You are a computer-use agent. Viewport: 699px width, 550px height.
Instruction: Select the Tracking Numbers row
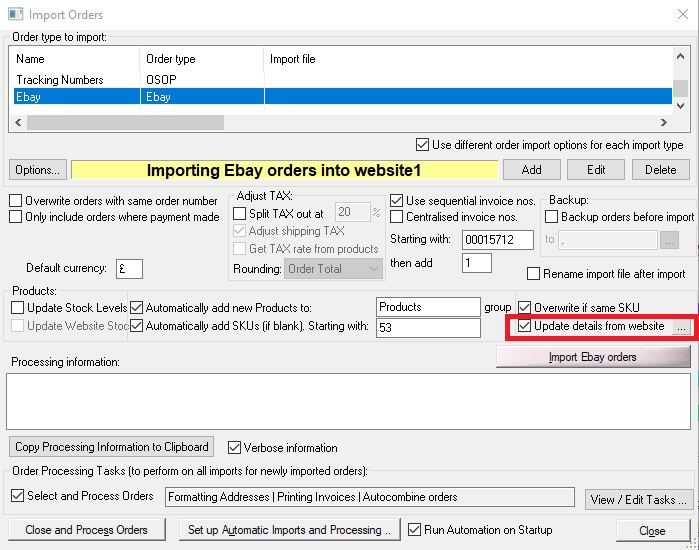pos(342,80)
